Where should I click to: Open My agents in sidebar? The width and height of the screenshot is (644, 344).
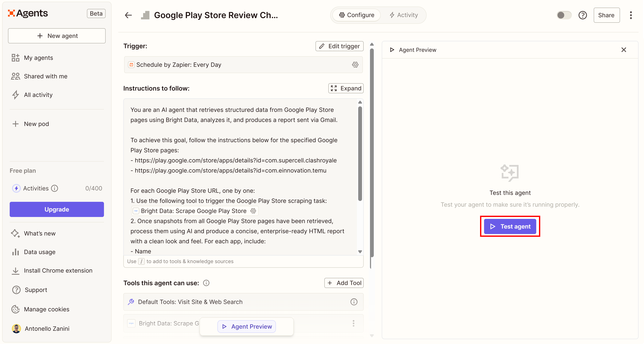38,58
